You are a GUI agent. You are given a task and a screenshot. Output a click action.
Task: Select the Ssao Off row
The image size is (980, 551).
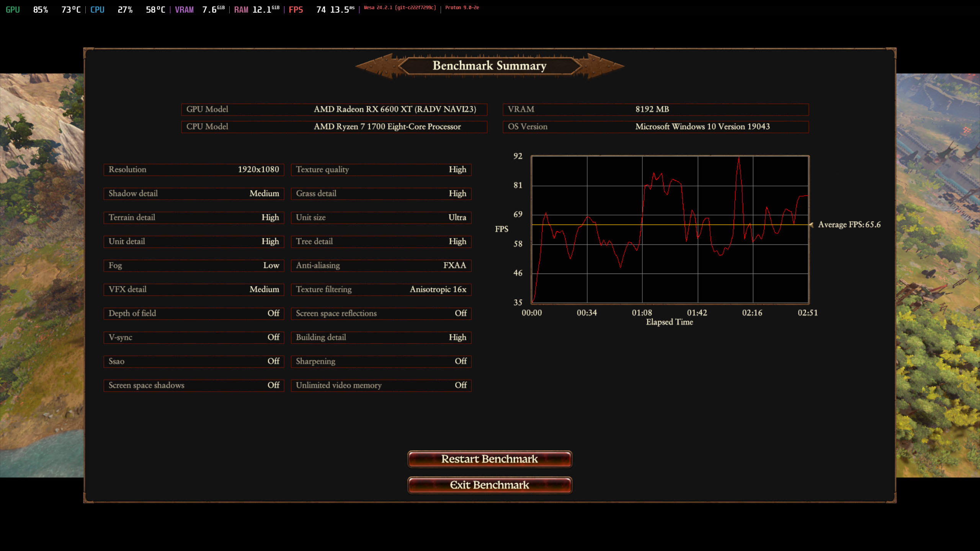pos(194,361)
